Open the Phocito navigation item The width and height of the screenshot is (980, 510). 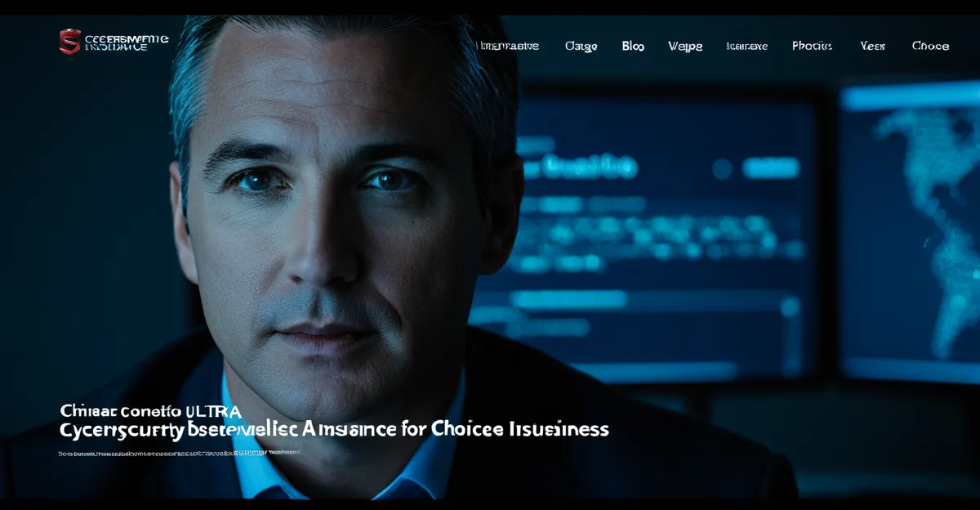812,46
